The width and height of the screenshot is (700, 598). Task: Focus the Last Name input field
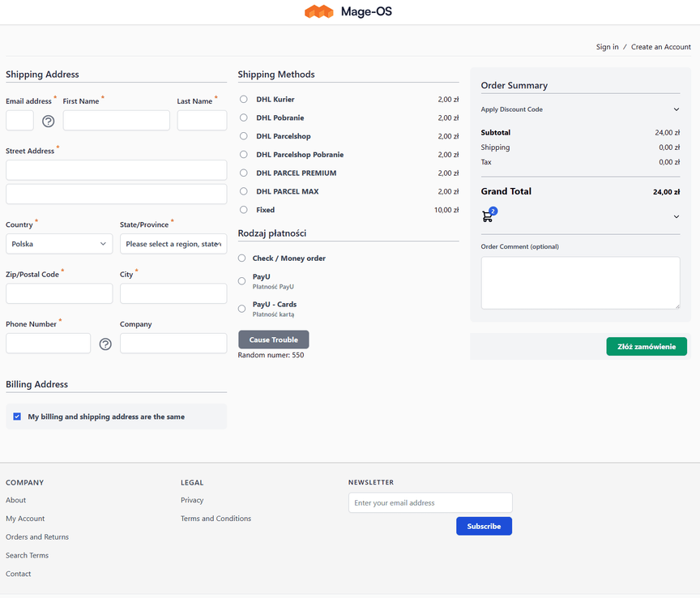click(x=202, y=121)
